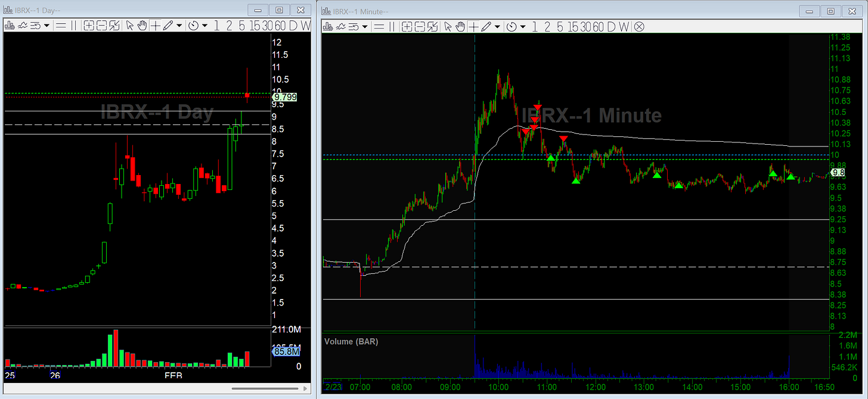Viewport: 868px width, 399px height.
Task: Click the Volume (BAR) label in 1 Minute window
Action: [351, 341]
